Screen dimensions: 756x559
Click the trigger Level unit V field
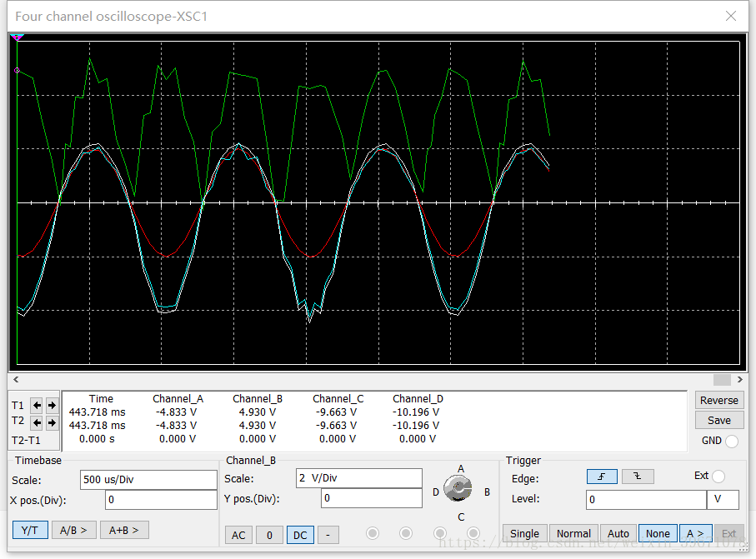coord(723,500)
